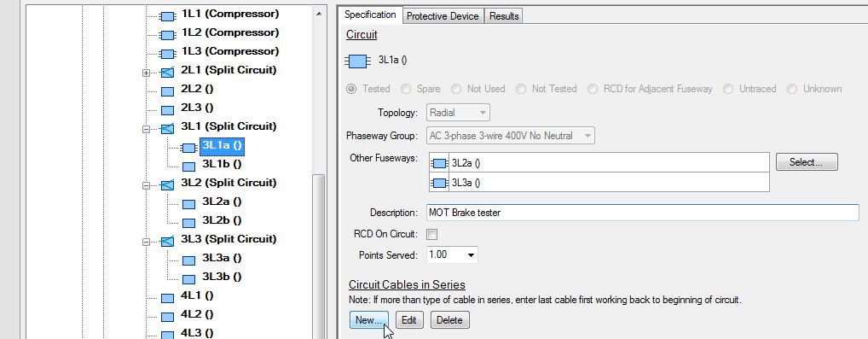Click the 4L2 fuseway icon

click(x=167, y=318)
